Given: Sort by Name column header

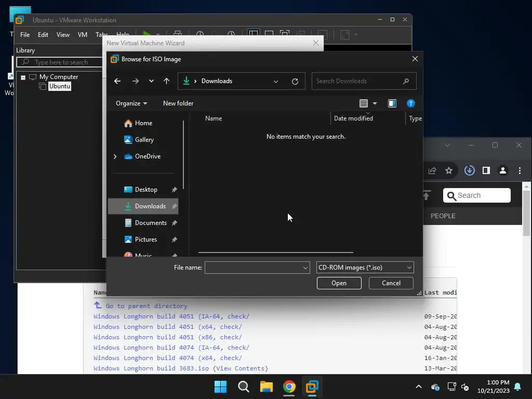Looking at the screenshot, I should 214,118.
